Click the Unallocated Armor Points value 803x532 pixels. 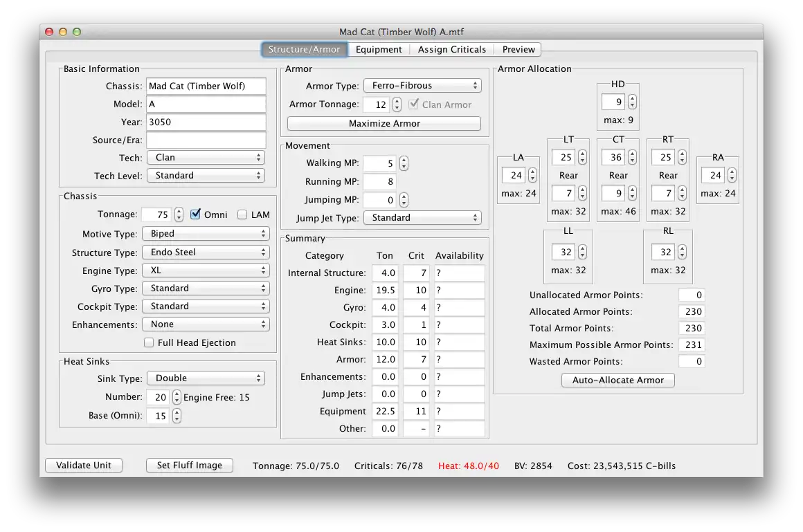point(692,295)
